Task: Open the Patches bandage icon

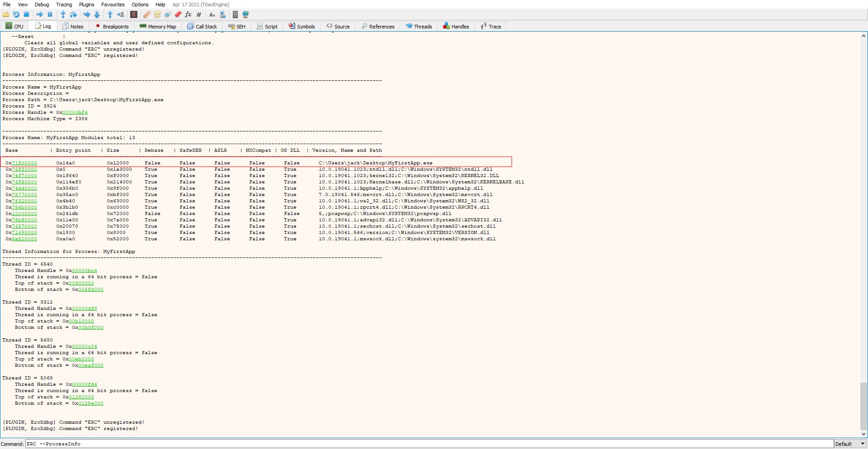Action: [146, 14]
